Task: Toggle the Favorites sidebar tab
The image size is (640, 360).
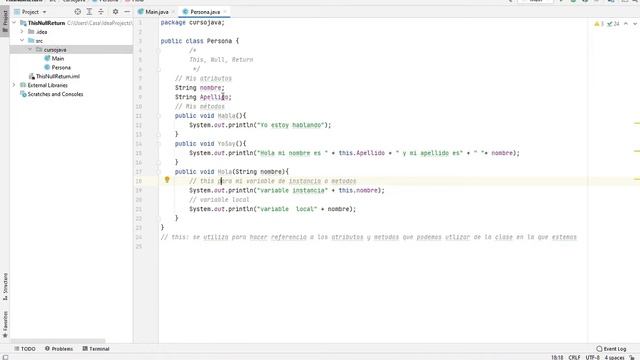Action: [x=5, y=324]
